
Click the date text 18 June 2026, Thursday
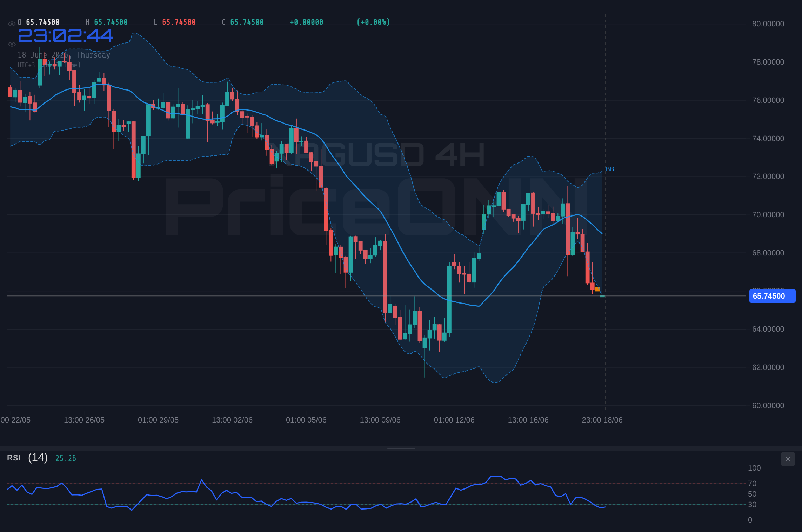(64, 55)
